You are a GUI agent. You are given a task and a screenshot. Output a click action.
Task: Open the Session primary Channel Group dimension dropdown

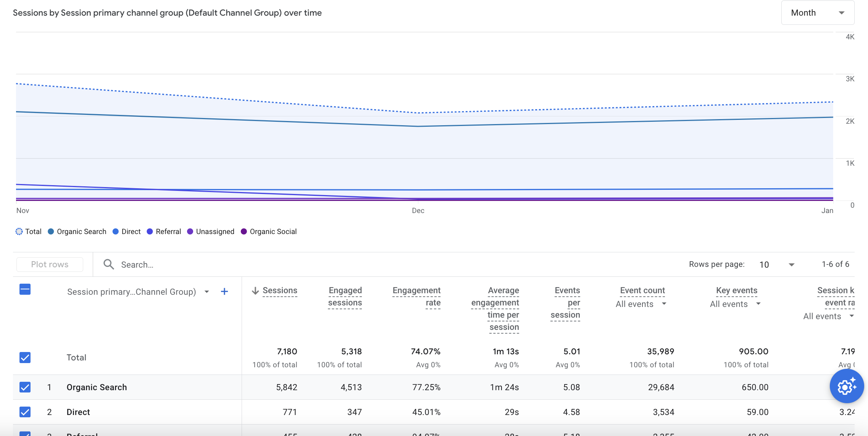click(x=138, y=292)
